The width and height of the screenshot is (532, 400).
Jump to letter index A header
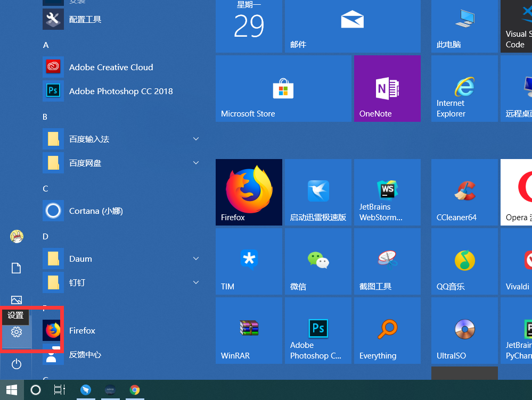pyautogui.click(x=46, y=45)
